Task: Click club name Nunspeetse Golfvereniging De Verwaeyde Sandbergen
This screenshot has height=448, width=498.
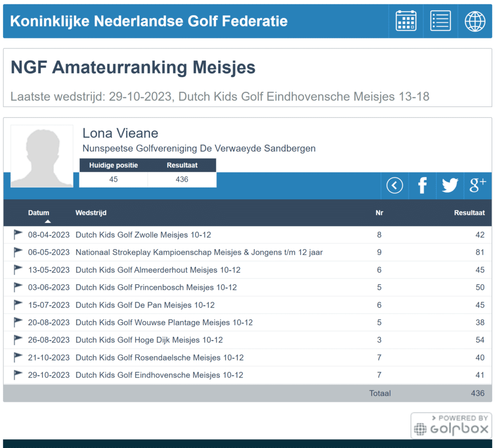Action: pyautogui.click(x=199, y=149)
